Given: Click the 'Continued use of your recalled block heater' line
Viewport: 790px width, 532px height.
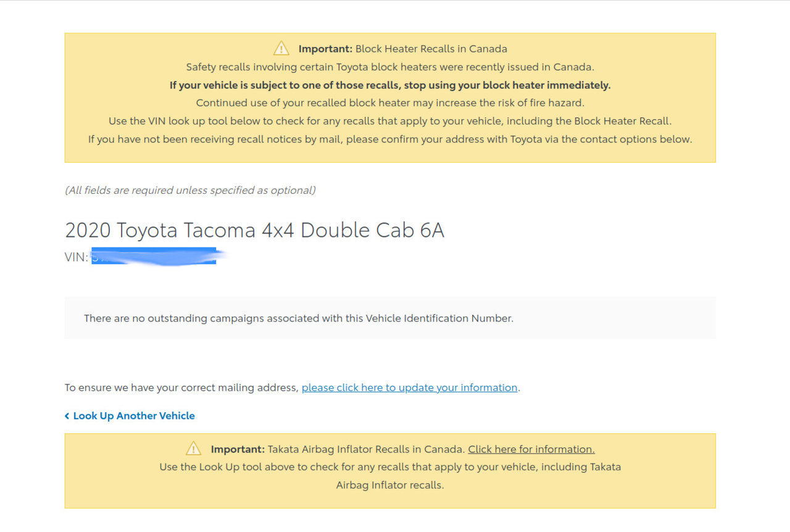Looking at the screenshot, I should pyautogui.click(x=390, y=103).
